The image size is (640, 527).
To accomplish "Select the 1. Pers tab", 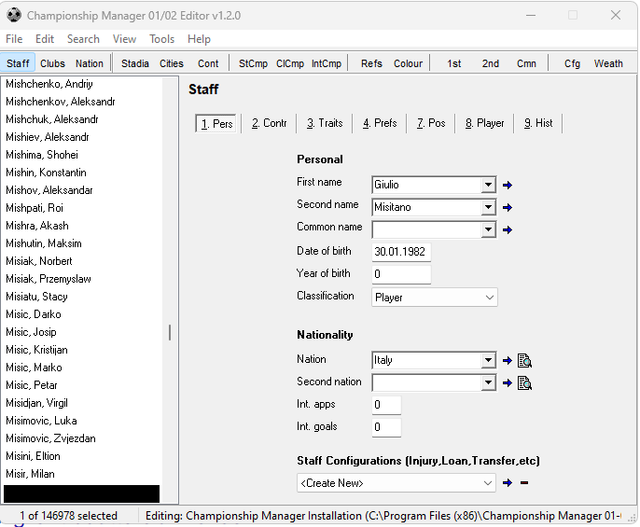I will 216,124.
